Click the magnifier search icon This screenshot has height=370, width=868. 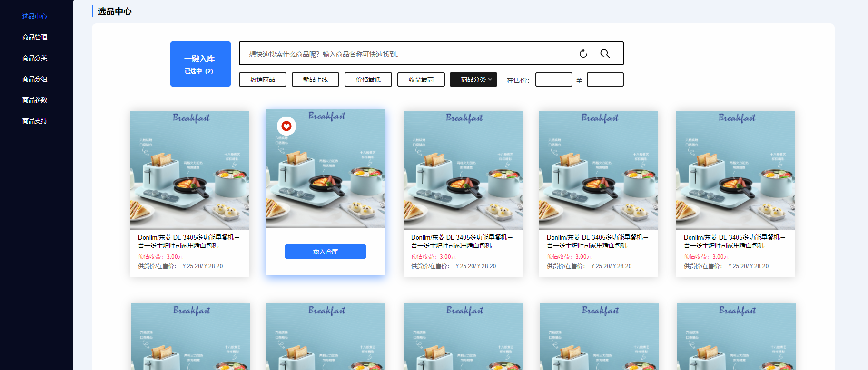pyautogui.click(x=605, y=54)
